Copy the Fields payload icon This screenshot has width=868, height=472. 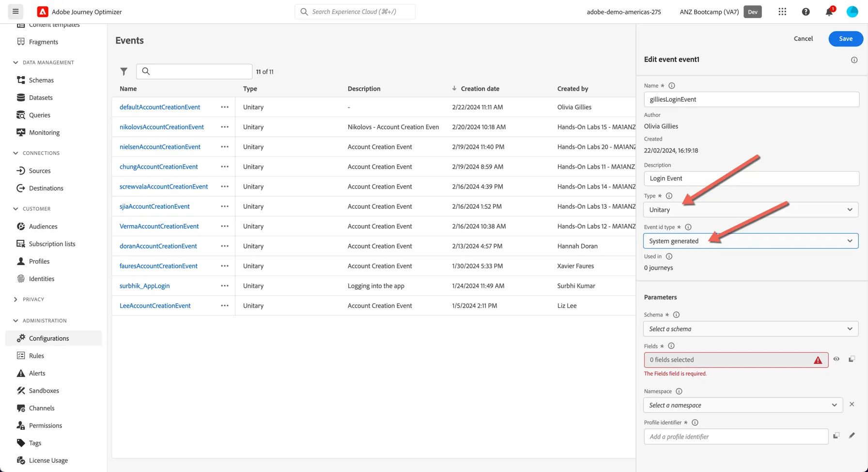852,359
